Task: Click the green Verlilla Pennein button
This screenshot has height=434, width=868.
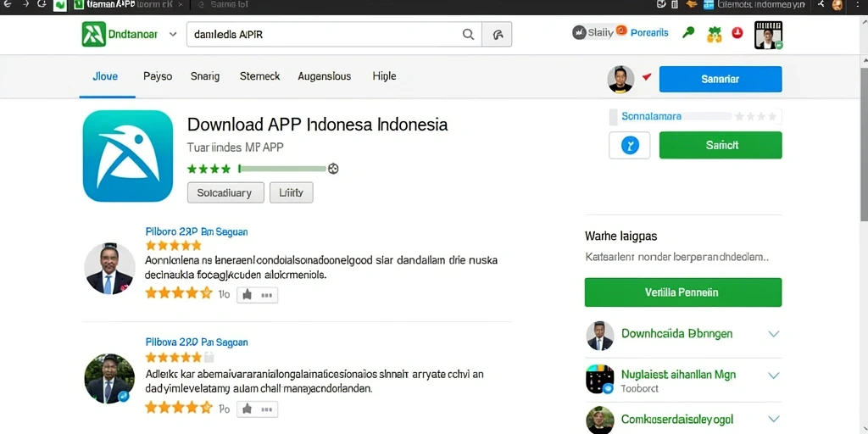Action: click(x=683, y=292)
